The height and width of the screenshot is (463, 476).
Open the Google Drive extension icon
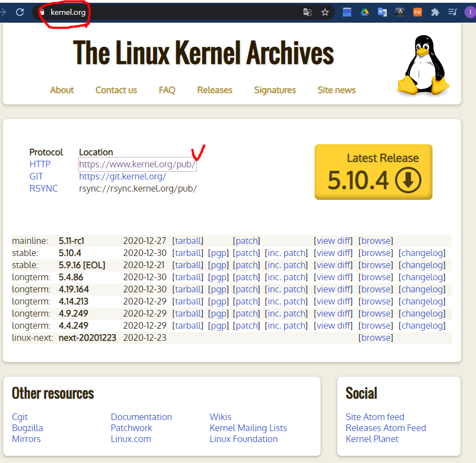coord(365,12)
